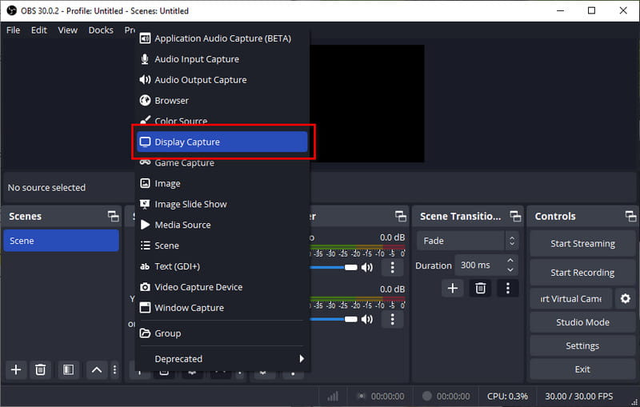This screenshot has height=407, width=640.
Task: Remove the transition using the trash icon
Action: (x=480, y=288)
